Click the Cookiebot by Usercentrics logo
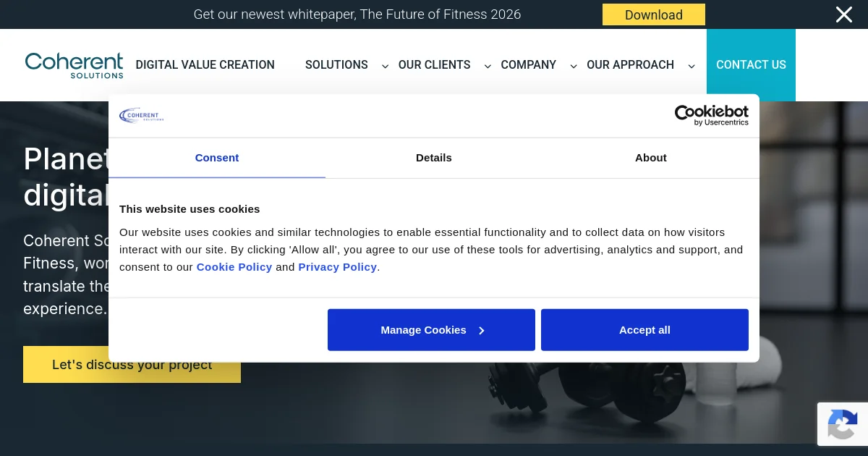Screen dimensions: 868x456 (712, 115)
